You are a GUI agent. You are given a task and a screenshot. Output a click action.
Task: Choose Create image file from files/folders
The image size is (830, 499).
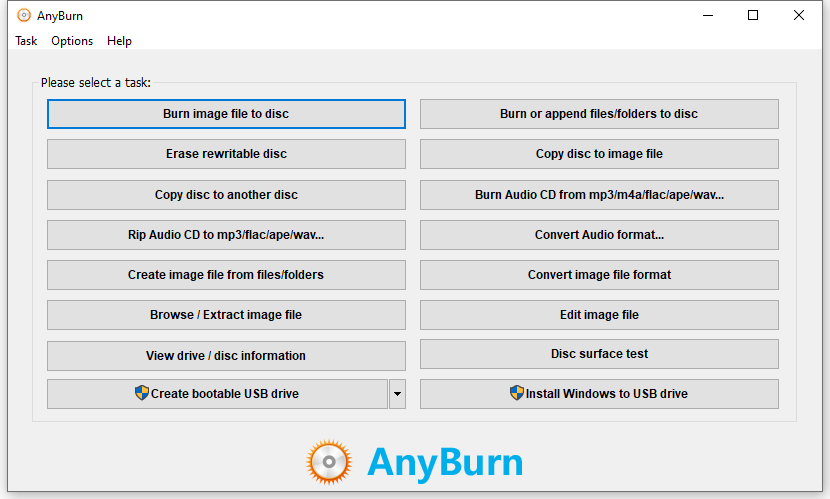pos(226,275)
